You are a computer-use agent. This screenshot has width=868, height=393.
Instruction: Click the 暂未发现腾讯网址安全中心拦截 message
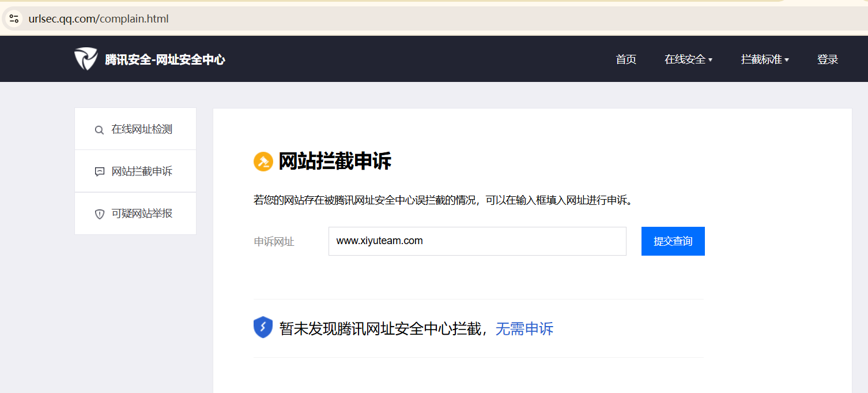[x=380, y=329]
